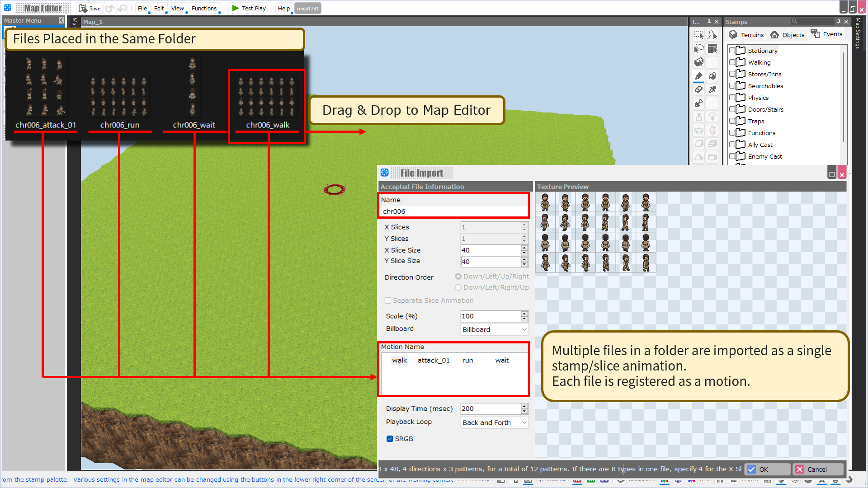The image size is (868, 488).
Task: Open the Billboard dropdown
Action: pos(494,329)
